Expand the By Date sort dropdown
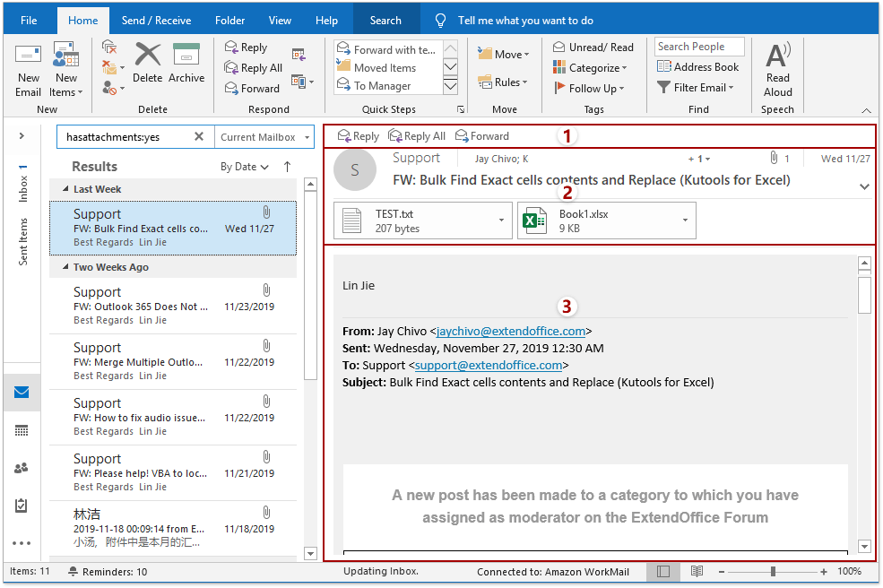Image resolution: width=883 pixels, height=588 pixels. [245, 167]
